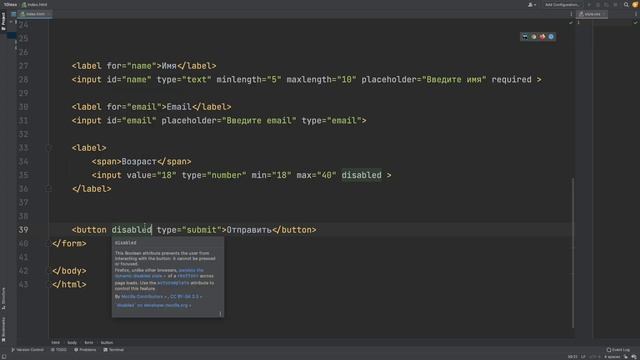The width and height of the screenshot is (640, 360).
Task: Click Run with Coverage toolbar icon
Action: 607,4
